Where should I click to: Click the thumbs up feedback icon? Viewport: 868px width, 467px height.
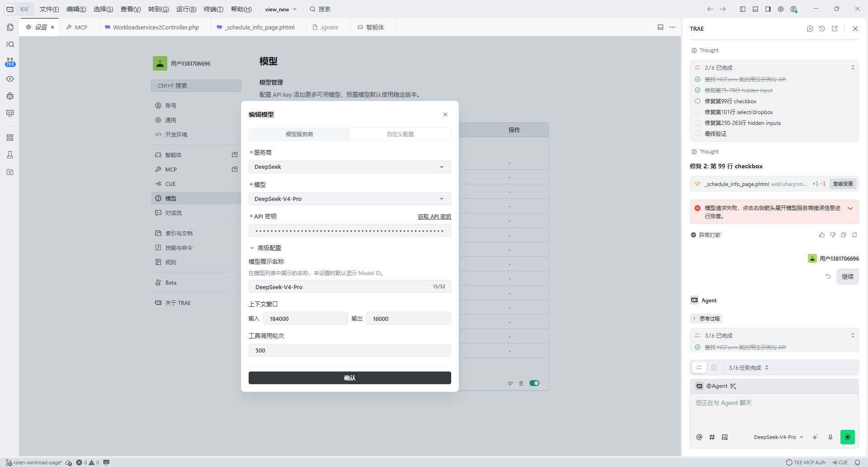[822, 235]
